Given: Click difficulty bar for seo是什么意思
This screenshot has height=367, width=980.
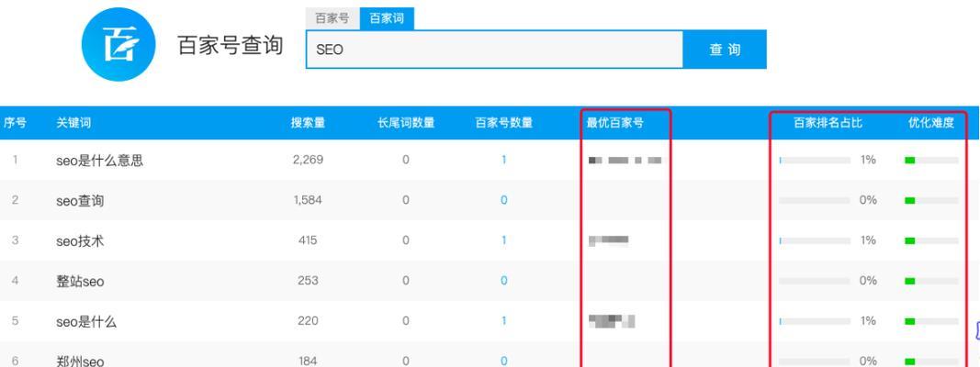Looking at the screenshot, I should 931,161.
